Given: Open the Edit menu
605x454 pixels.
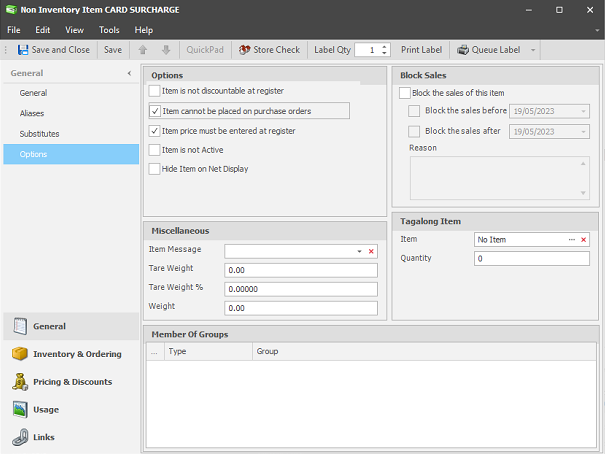Looking at the screenshot, I should (42, 30).
